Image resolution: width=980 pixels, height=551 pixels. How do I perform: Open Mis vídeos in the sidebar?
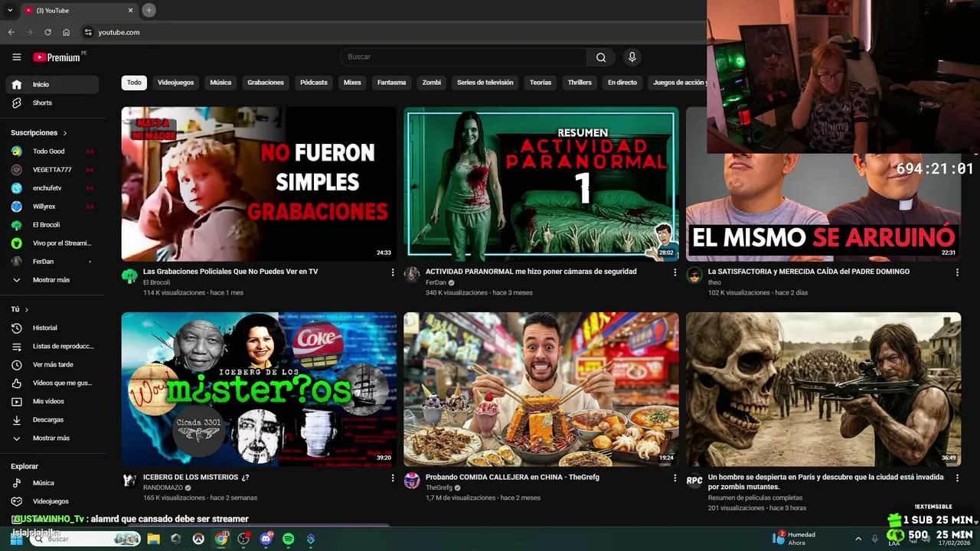pyautogui.click(x=52, y=401)
